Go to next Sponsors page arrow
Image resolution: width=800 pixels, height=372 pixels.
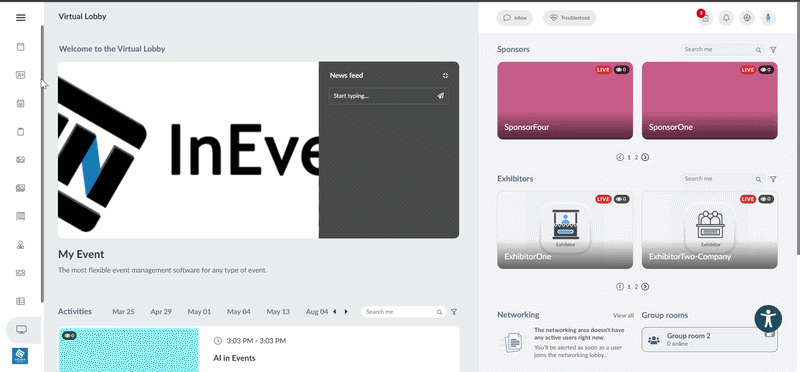click(x=645, y=157)
